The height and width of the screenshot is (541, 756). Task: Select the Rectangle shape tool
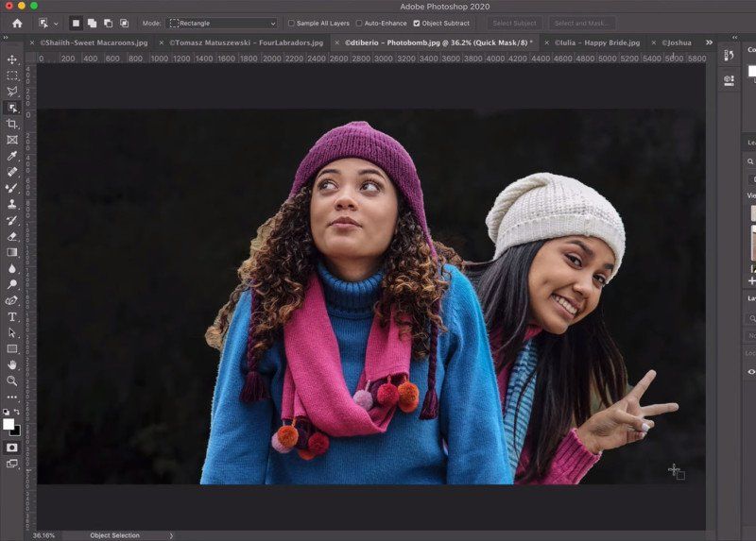[12, 348]
